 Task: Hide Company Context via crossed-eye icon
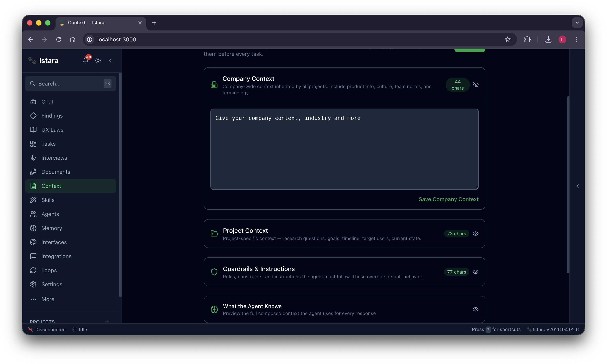coord(476,85)
